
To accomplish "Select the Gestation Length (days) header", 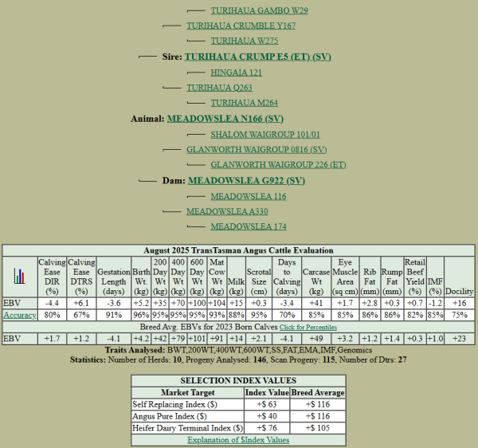I will 114,277.
